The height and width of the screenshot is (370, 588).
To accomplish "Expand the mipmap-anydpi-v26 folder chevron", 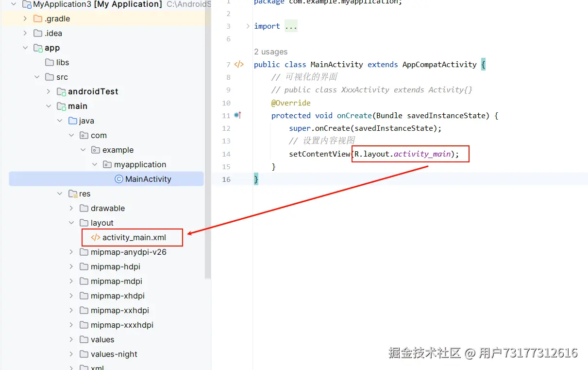I will point(72,252).
